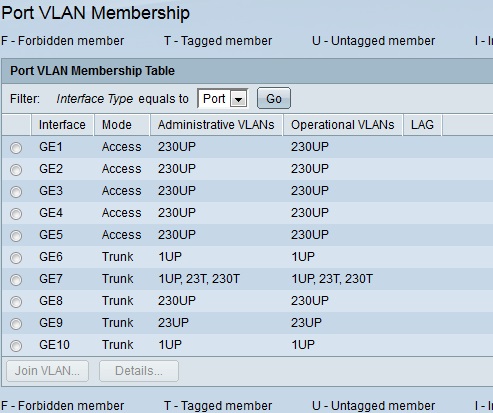Click the Interface column header
This screenshot has height=413, width=493.
pos(62,125)
